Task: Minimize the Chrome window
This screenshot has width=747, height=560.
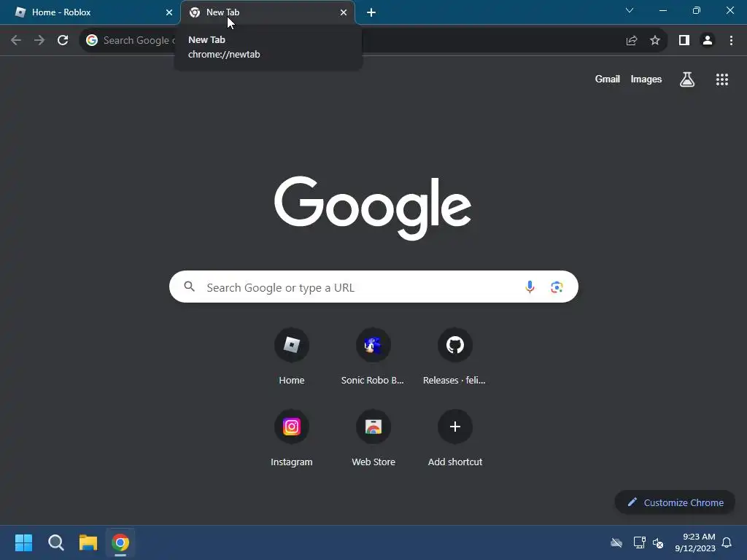Action: coord(662,10)
